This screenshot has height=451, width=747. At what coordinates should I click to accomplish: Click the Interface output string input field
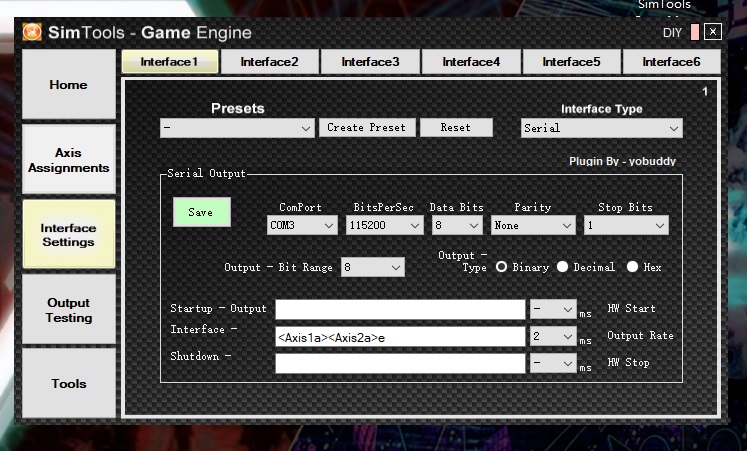(x=400, y=338)
